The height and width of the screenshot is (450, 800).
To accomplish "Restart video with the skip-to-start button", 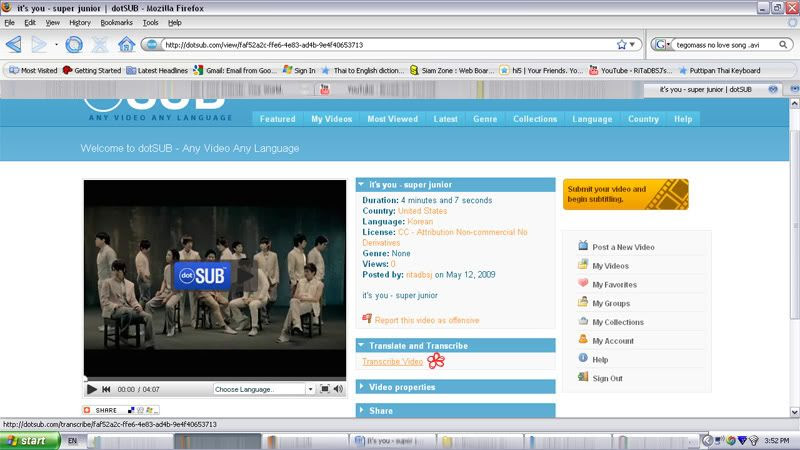I will [x=106, y=389].
